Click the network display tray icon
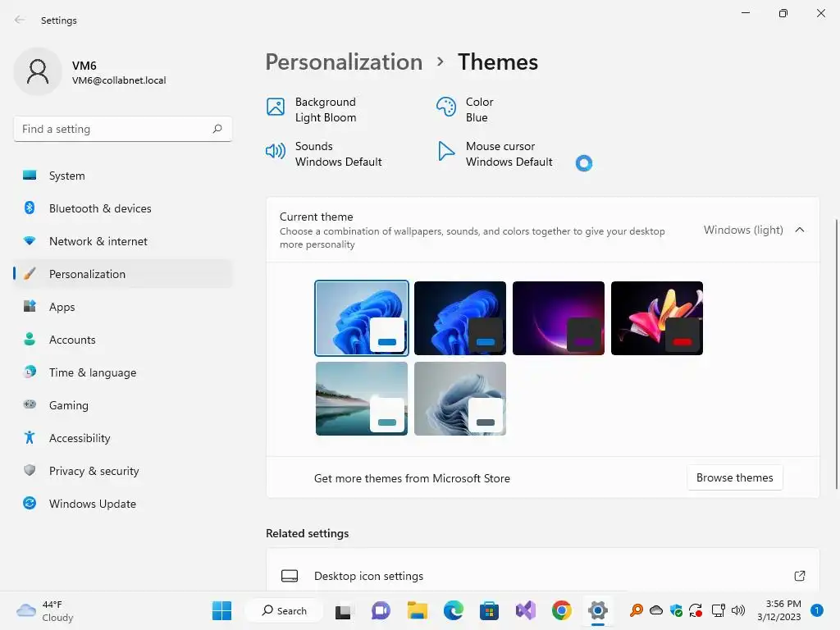The height and width of the screenshot is (630, 840). point(718,610)
